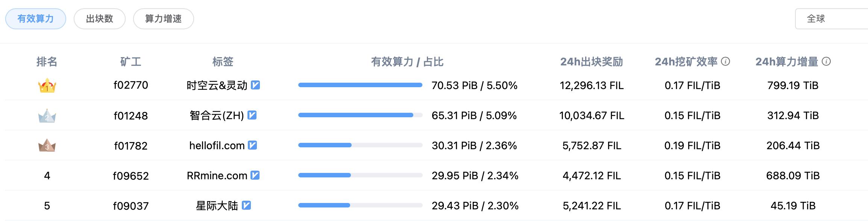The height and width of the screenshot is (221, 868).
Task: Switch to the 算力增速 tab
Action: tap(164, 19)
